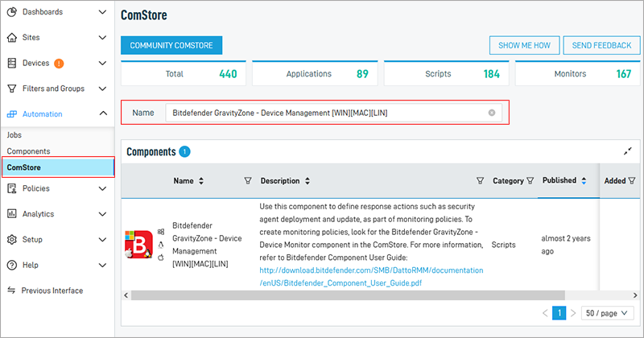Image resolution: width=644 pixels, height=338 pixels.
Task: Expand the Analytics menu chevron
Action: [x=103, y=214]
